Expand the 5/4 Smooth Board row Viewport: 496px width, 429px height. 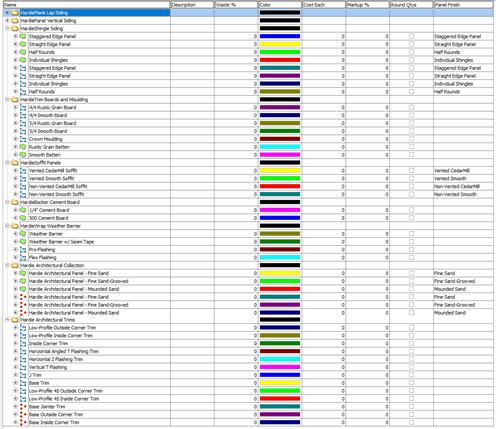click(x=15, y=131)
